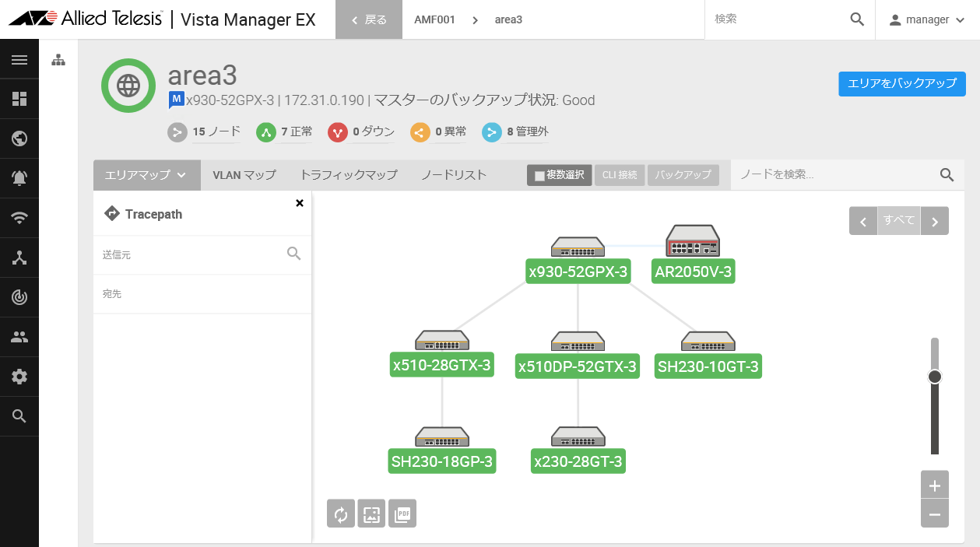Click the x930-52GPX-3 switch device icon
This screenshot has height=547, width=980.
[x=578, y=247]
